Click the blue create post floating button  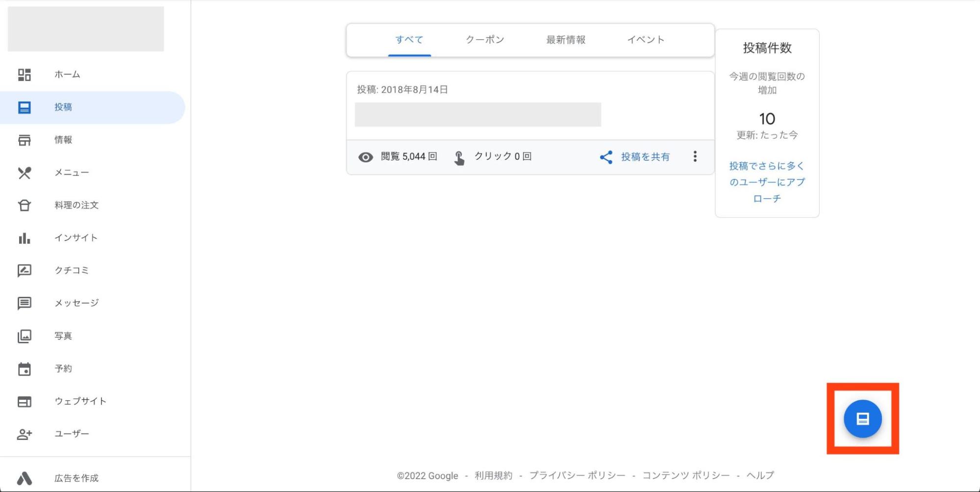pyautogui.click(x=862, y=418)
